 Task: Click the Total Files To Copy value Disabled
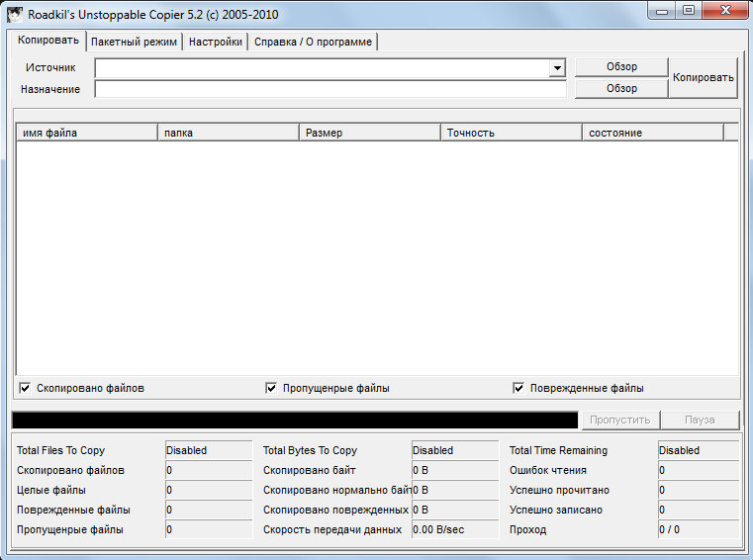pos(209,450)
